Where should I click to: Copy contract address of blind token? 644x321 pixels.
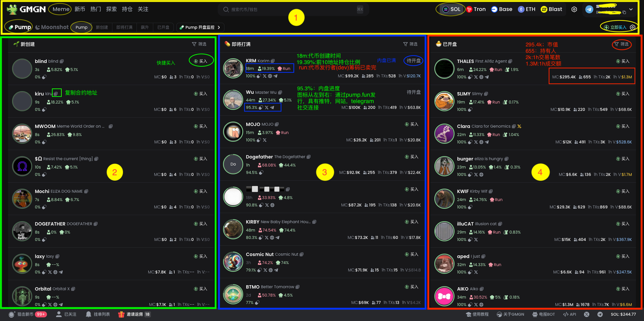click(62, 61)
